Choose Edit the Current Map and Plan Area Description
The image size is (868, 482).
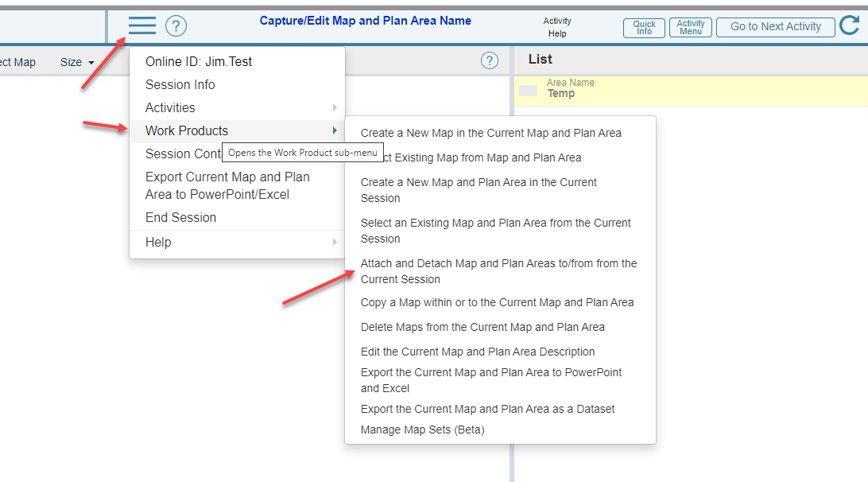tap(500, 352)
